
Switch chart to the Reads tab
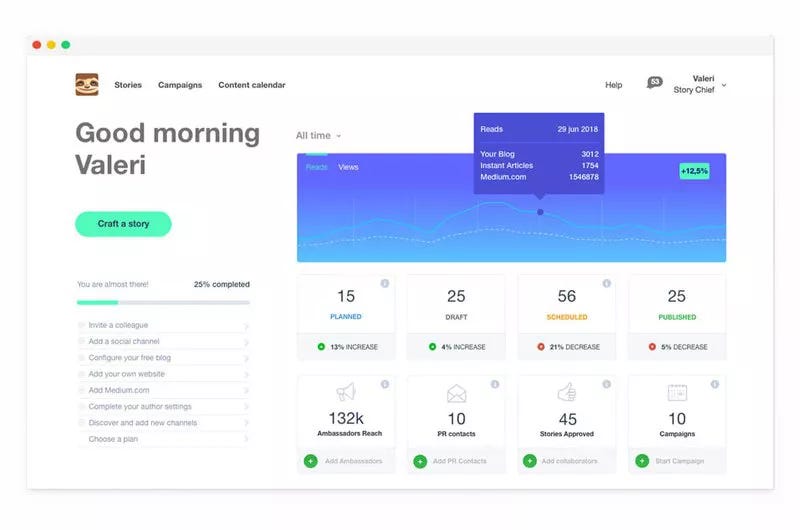click(316, 167)
